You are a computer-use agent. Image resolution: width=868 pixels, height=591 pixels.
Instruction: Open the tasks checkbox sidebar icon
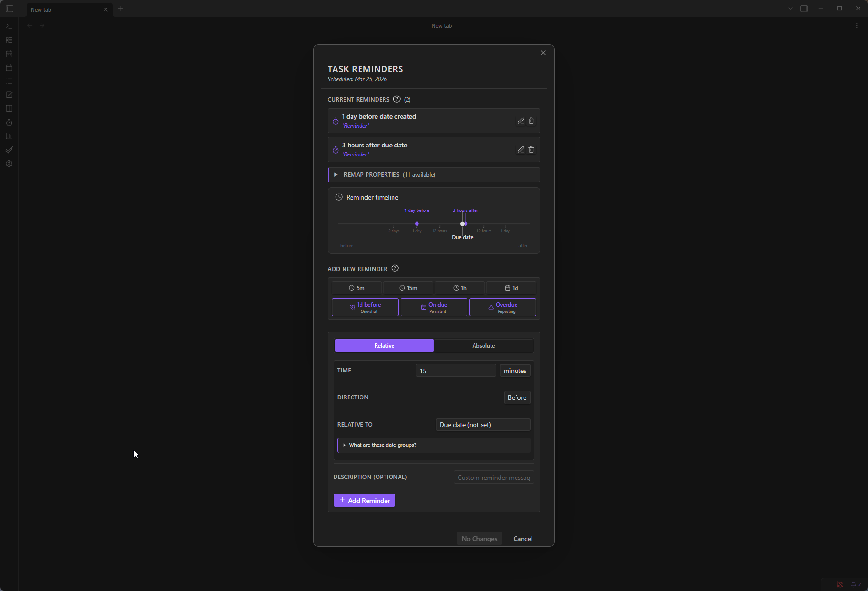(9, 94)
